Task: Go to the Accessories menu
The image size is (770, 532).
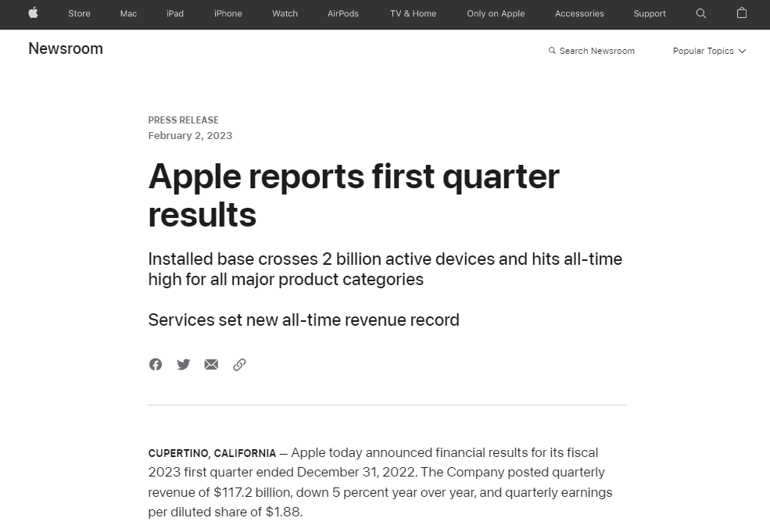Action: pyautogui.click(x=579, y=13)
